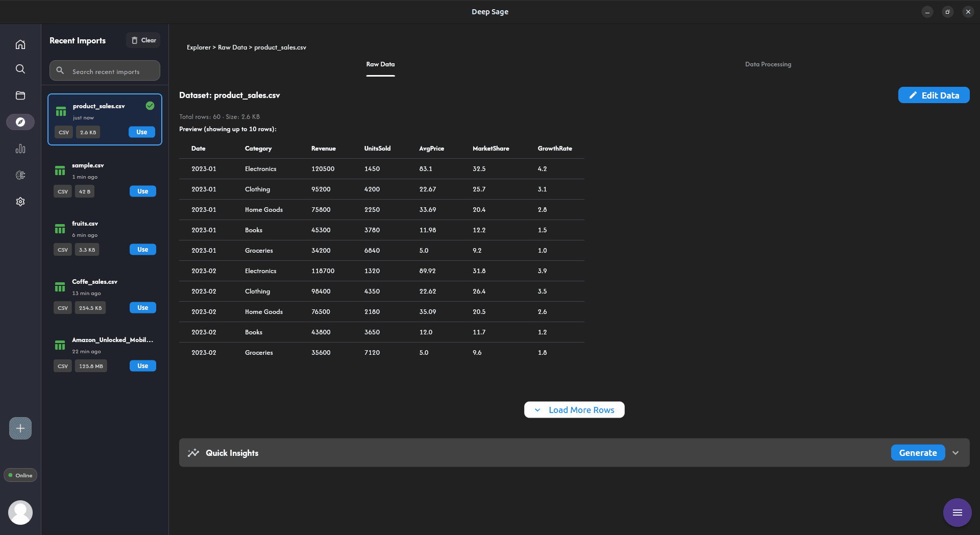
Task: Open the Home icon in sidebar
Action: pos(20,44)
